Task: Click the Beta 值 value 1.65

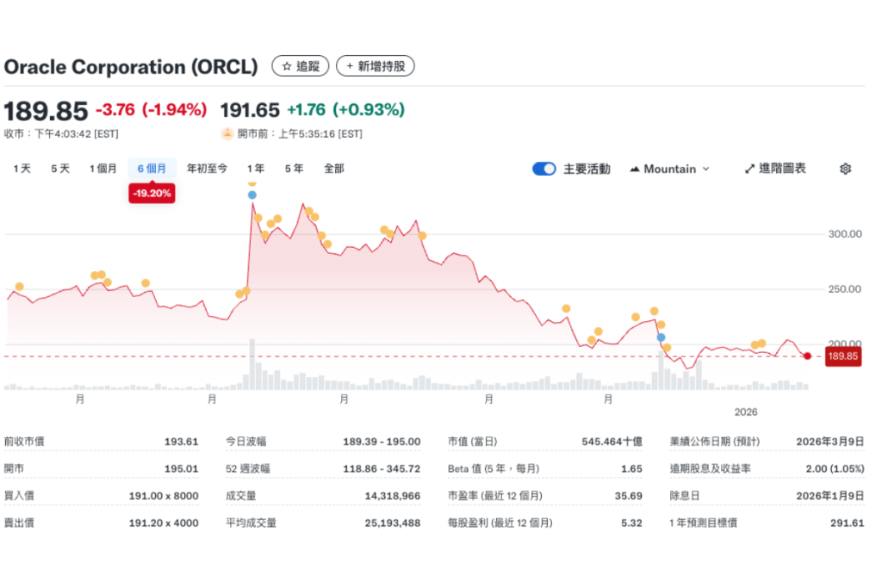Action: tap(631, 469)
